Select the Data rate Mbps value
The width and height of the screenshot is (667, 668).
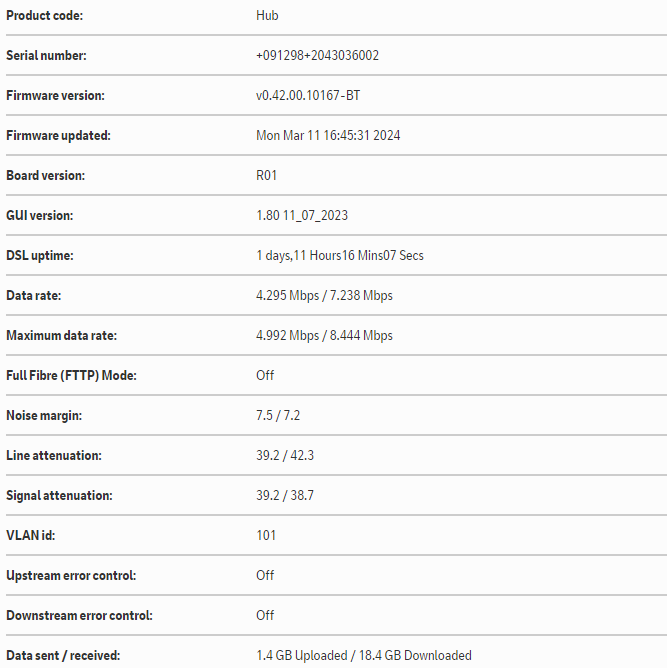(324, 296)
